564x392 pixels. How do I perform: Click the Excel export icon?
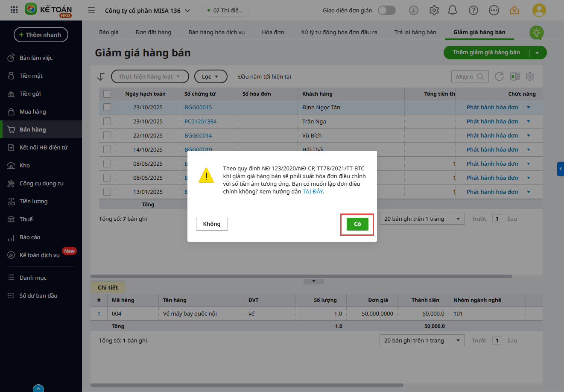point(514,76)
